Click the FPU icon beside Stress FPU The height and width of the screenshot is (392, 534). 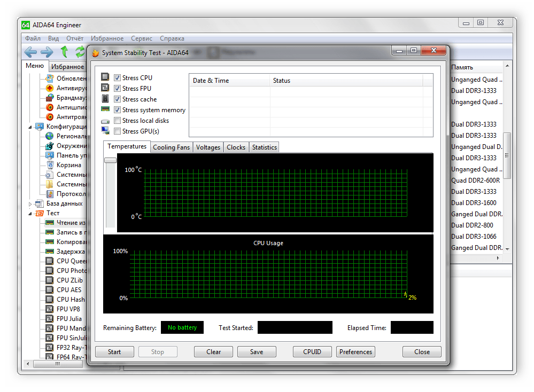(x=105, y=88)
